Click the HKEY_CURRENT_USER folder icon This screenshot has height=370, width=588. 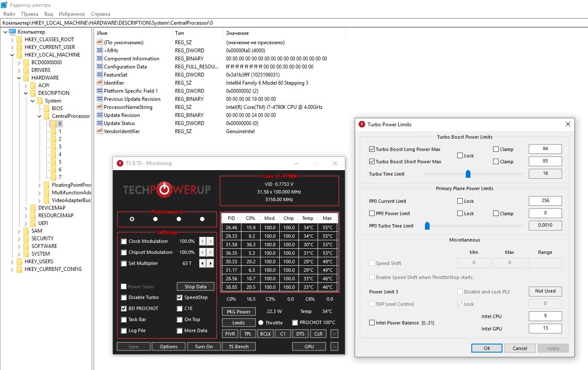click(20, 47)
